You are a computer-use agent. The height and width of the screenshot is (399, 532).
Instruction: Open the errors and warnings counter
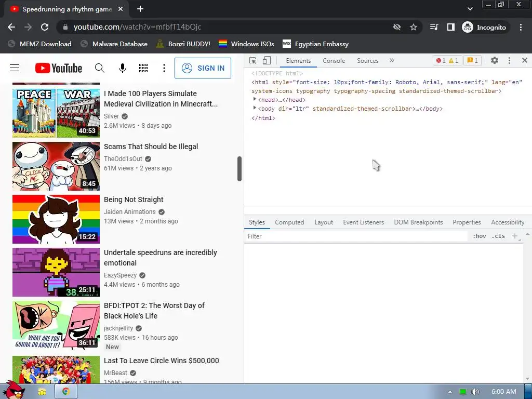tap(447, 60)
